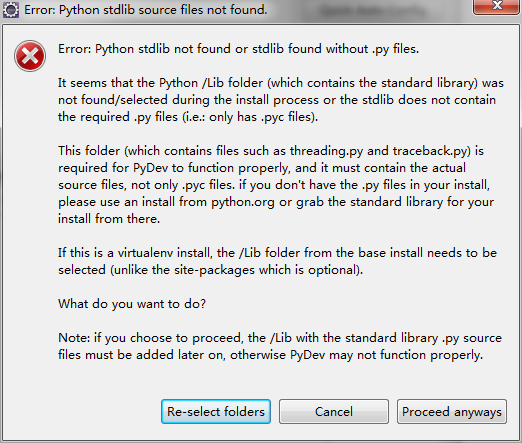Cancel the stdlib error dialog
This screenshot has height=443, width=522.
tap(334, 412)
